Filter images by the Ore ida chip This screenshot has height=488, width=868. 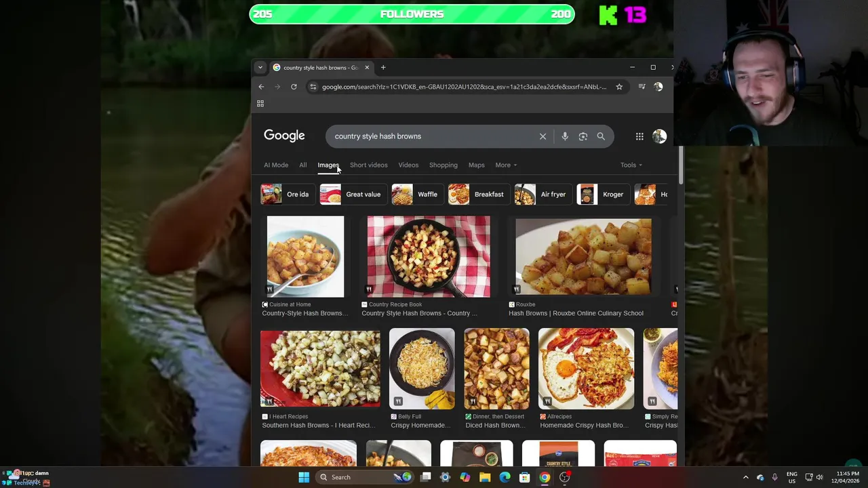click(288, 195)
